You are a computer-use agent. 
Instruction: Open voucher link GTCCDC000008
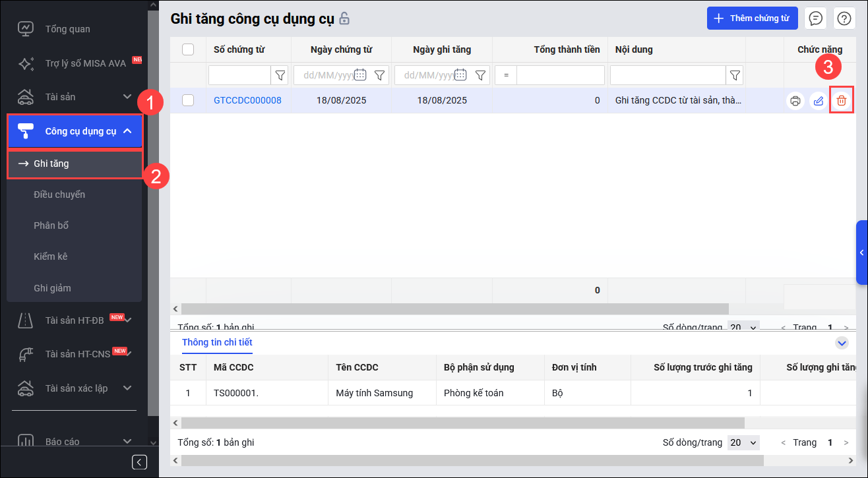247,101
